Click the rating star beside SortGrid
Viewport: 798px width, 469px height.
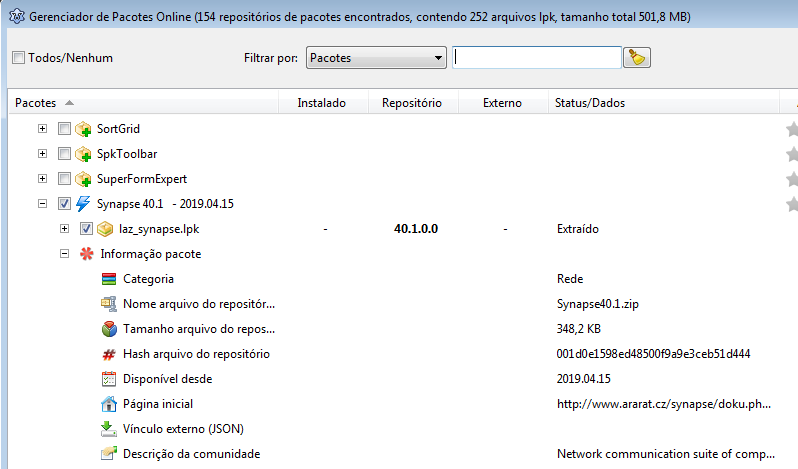792,129
